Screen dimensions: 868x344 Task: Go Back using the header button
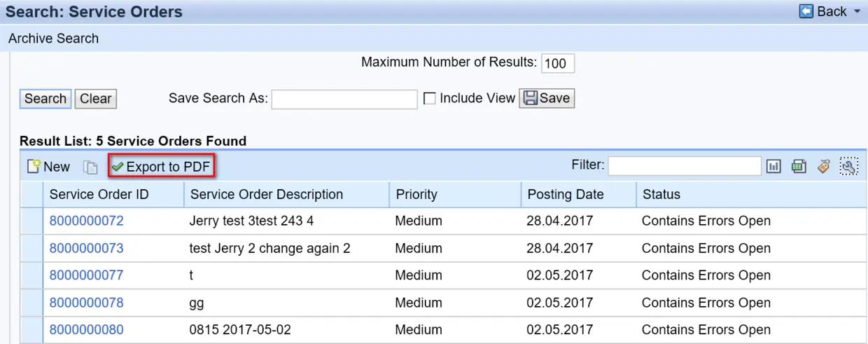[x=823, y=11]
